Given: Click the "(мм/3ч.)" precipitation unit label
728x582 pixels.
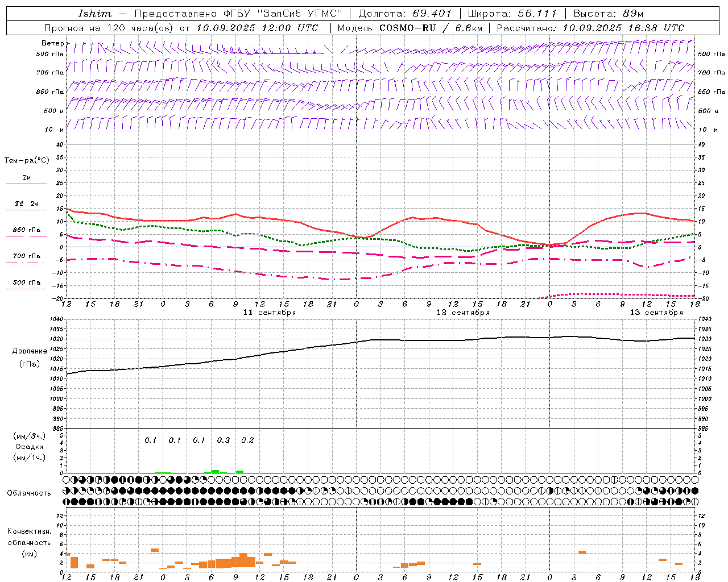Looking at the screenshot, I should [x=30, y=436].
